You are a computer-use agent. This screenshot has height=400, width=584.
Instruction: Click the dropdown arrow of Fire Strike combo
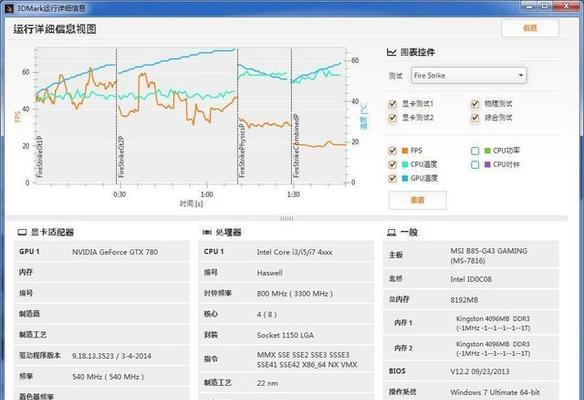click(521, 76)
